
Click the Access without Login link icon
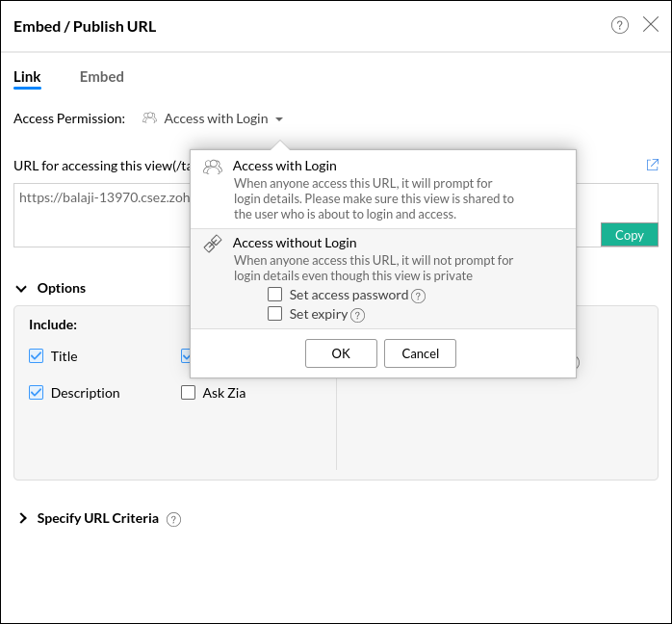pos(213,244)
